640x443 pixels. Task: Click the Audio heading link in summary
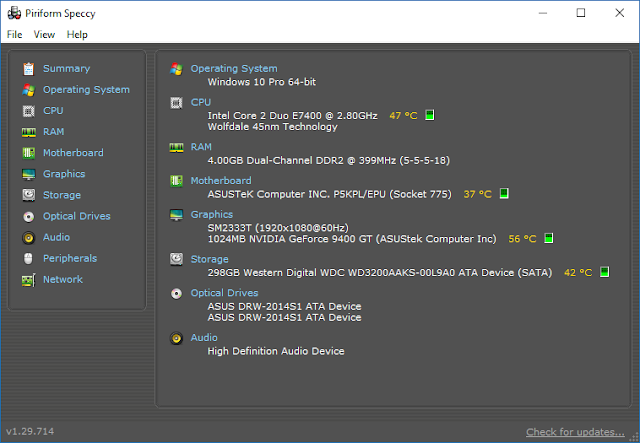(x=204, y=338)
